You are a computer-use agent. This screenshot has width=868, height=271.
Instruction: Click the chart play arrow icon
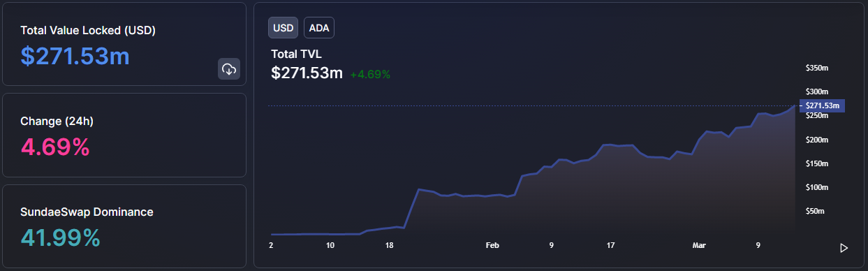click(x=844, y=248)
